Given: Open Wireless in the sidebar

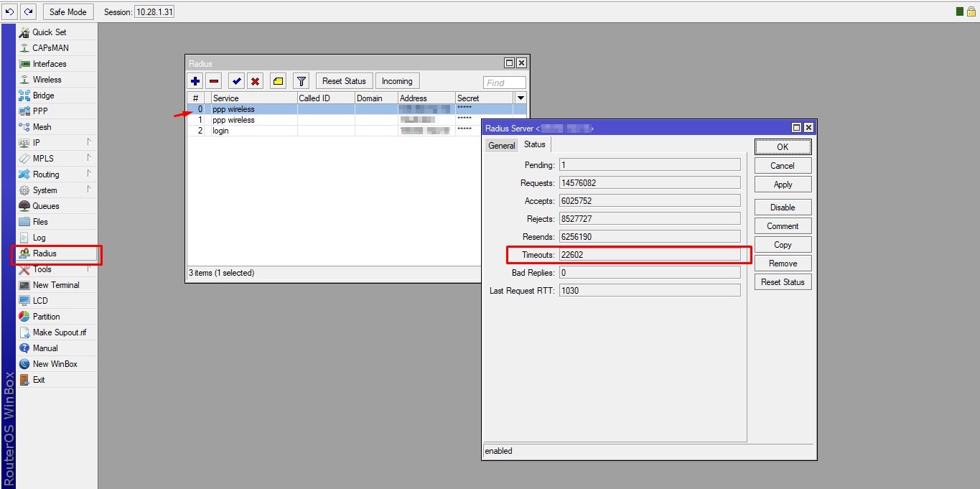Looking at the screenshot, I should [57, 80].
